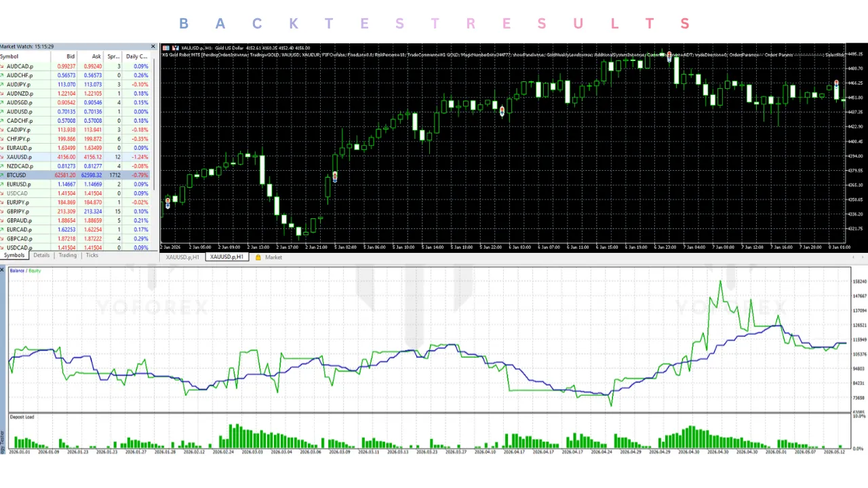Click the trade marker near 8 Jan 01:00
The width and height of the screenshot is (868, 488).
point(836,84)
